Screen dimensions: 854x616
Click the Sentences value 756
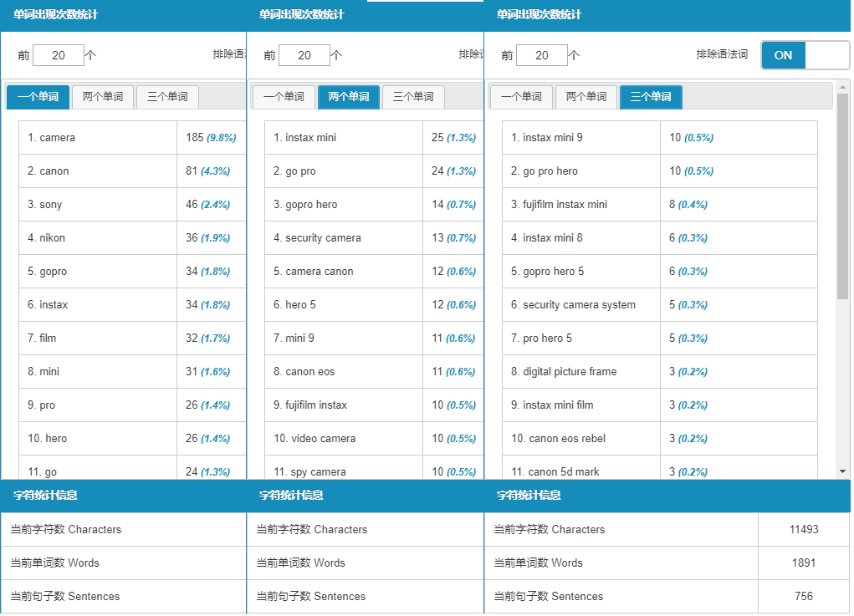(x=804, y=596)
